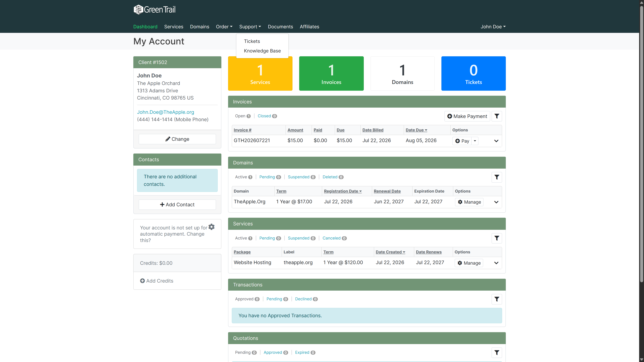The image size is (644, 362).
Task: Toggle the Support dropdown menu
Action: tap(250, 27)
